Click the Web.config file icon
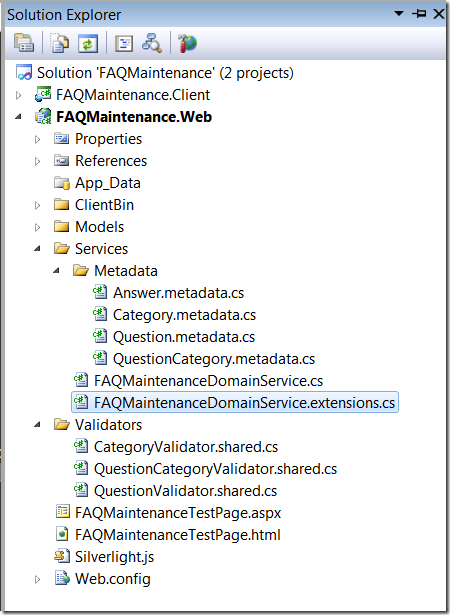 point(62,578)
